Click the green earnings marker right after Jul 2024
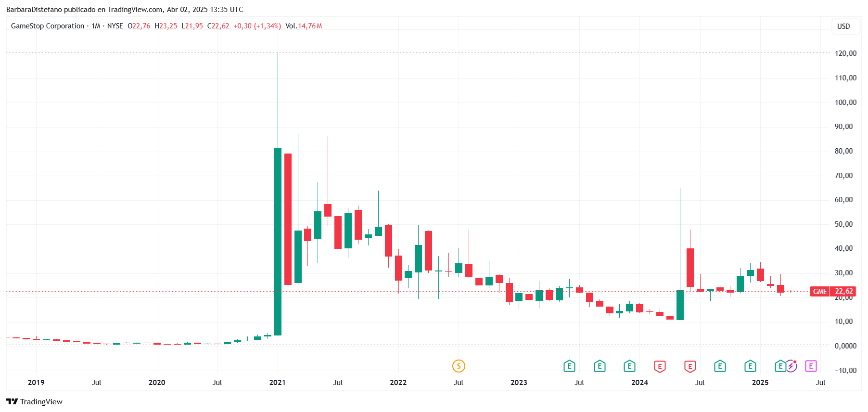The height and width of the screenshot is (412, 868). 720,366
